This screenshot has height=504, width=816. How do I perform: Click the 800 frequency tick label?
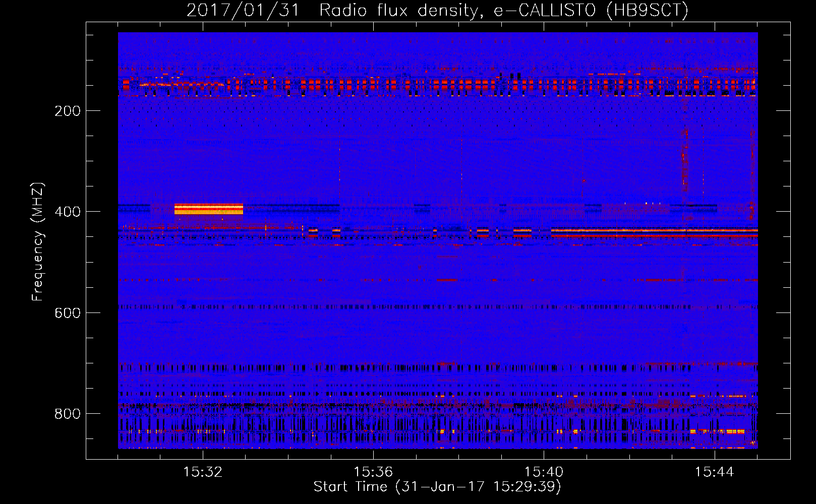pos(68,414)
